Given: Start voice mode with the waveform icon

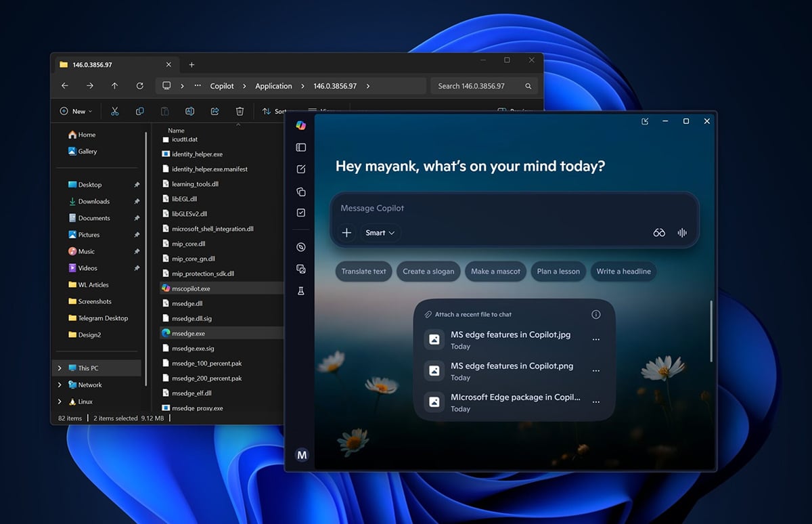Looking at the screenshot, I should tap(682, 232).
